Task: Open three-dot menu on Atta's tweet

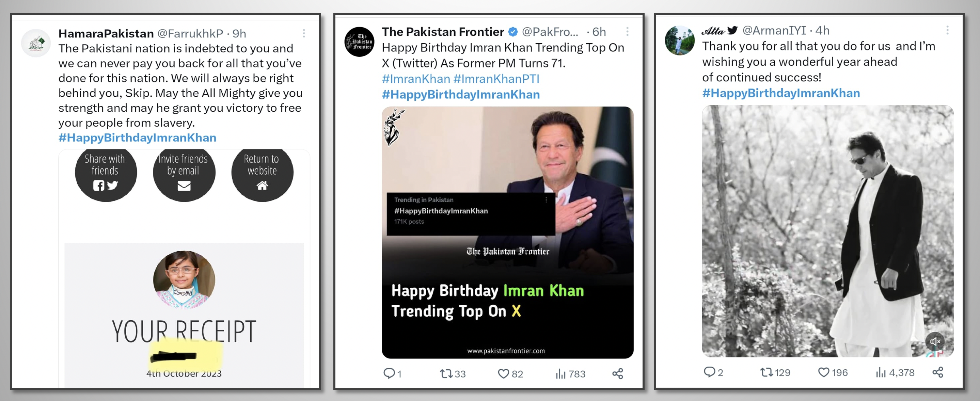Action: tap(947, 30)
